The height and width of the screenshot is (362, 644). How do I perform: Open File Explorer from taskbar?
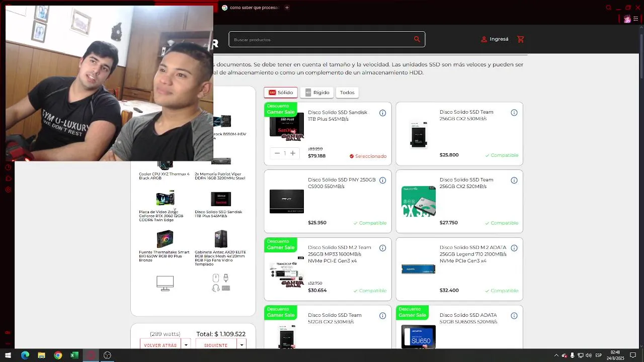[41, 355]
